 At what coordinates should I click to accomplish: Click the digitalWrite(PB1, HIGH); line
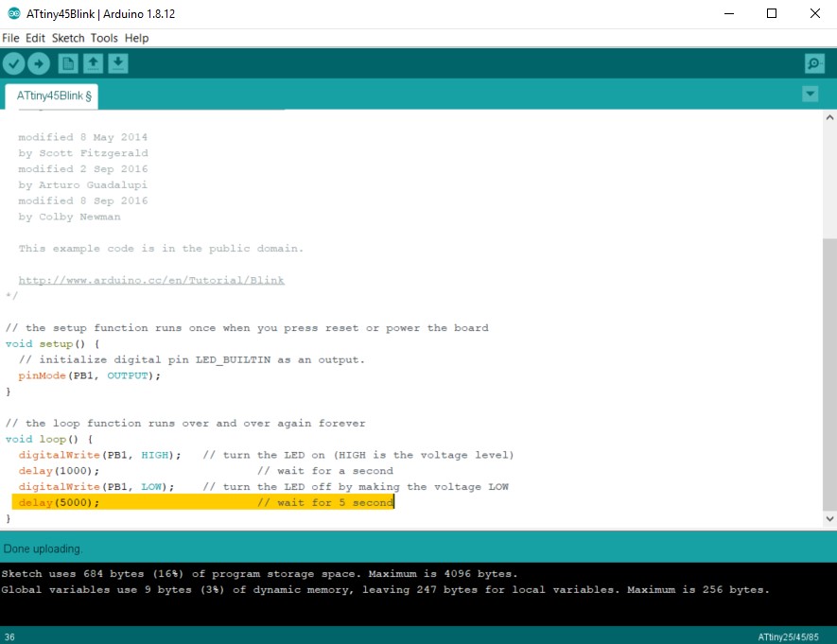[100, 455]
